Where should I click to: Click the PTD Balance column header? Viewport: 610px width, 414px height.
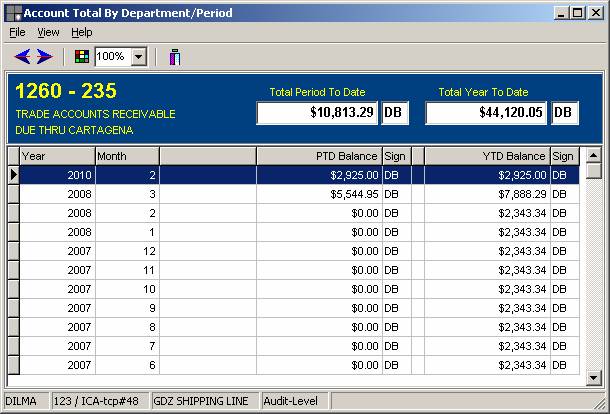319,156
